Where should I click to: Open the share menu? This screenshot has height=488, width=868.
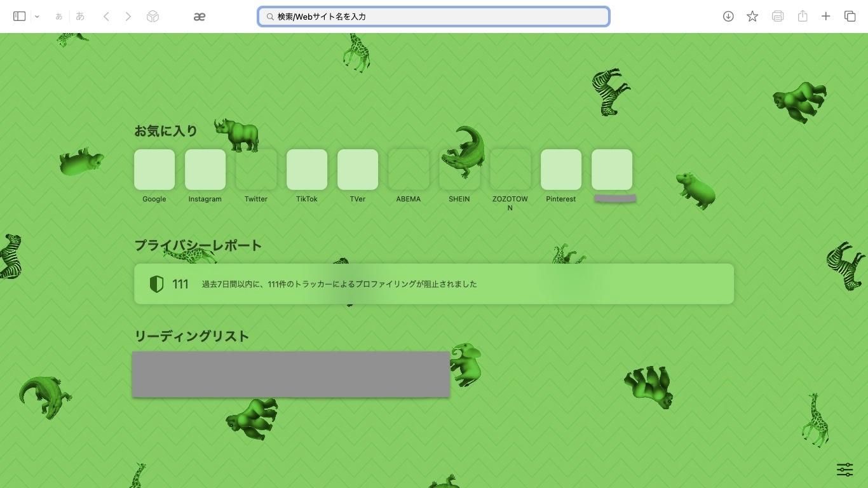tap(803, 17)
